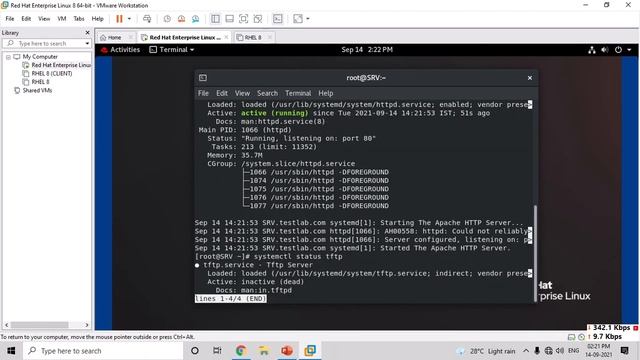The width and height of the screenshot is (640, 360).
Task: Open Cortana from the taskbar
Action: pos(195,351)
